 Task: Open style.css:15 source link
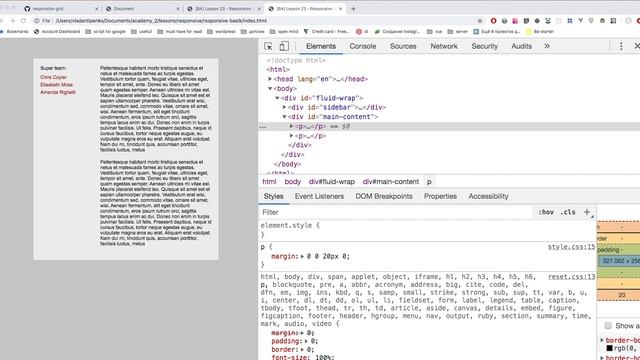[571, 247]
